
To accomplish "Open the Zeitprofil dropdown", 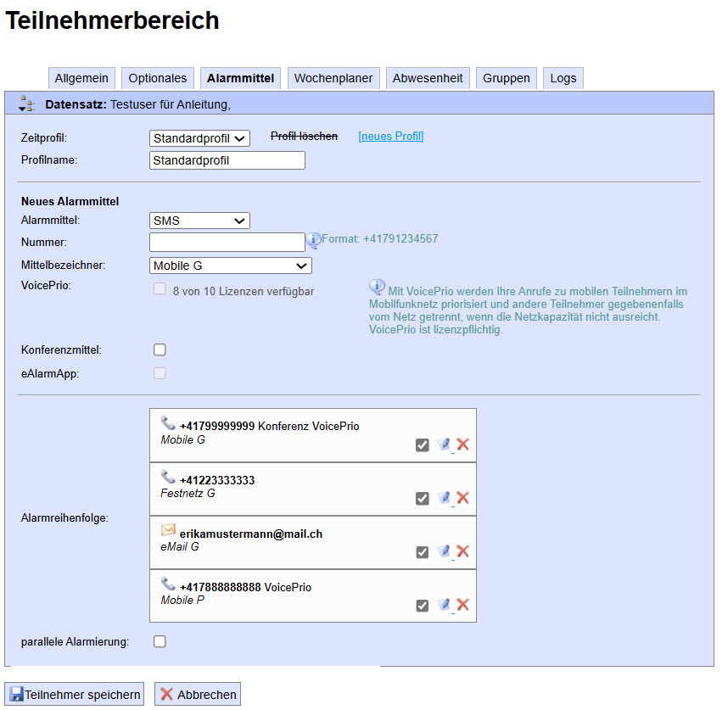I will [x=199, y=138].
